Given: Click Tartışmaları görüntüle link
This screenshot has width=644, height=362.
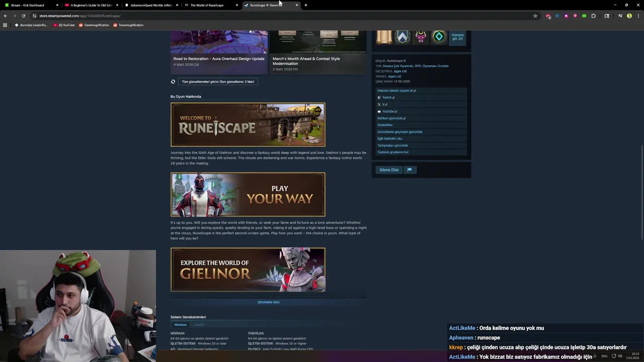Looking at the screenshot, I should pos(393,145).
